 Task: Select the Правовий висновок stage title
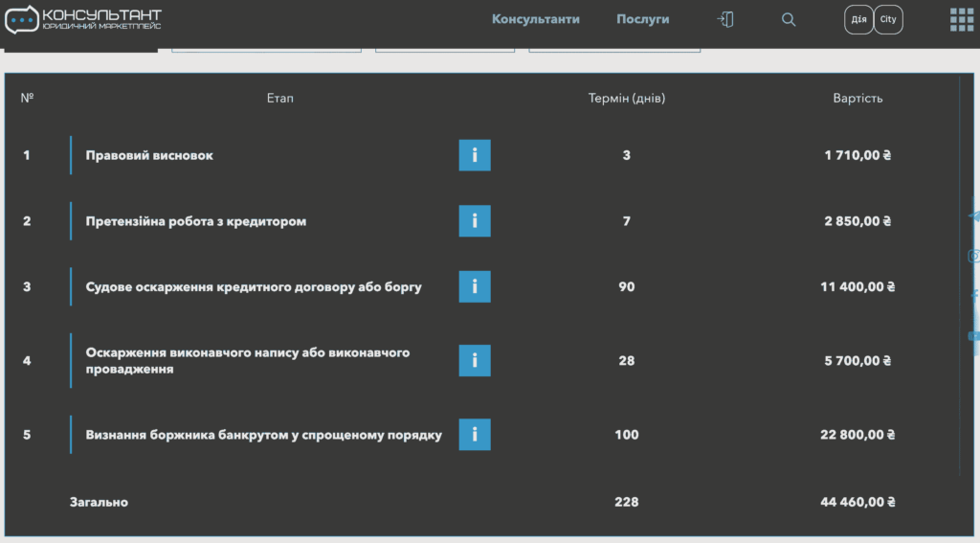click(149, 155)
